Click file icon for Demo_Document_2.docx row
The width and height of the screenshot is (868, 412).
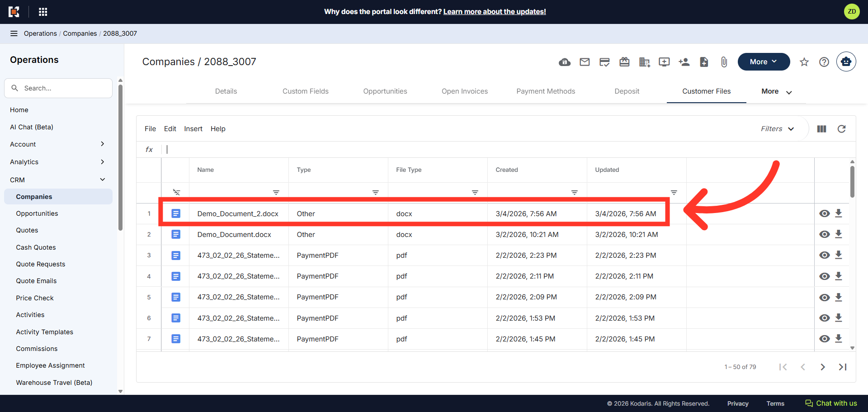[176, 213]
